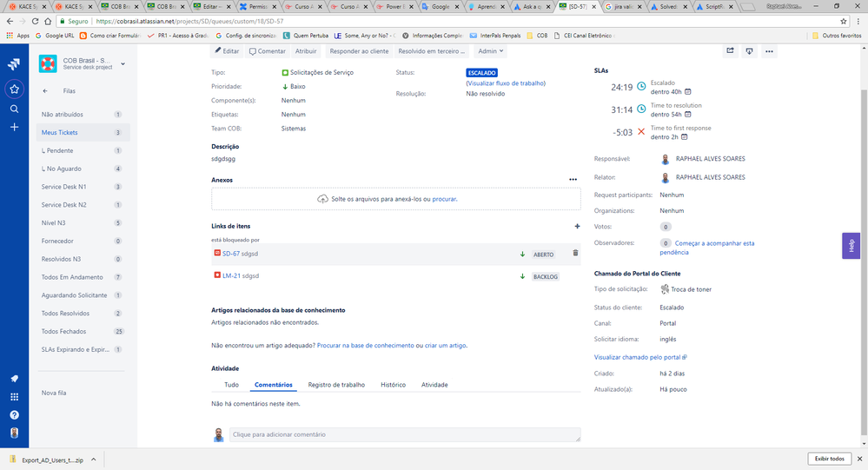The image size is (868, 470).
Task: Click the Editar button
Action: pos(227,51)
